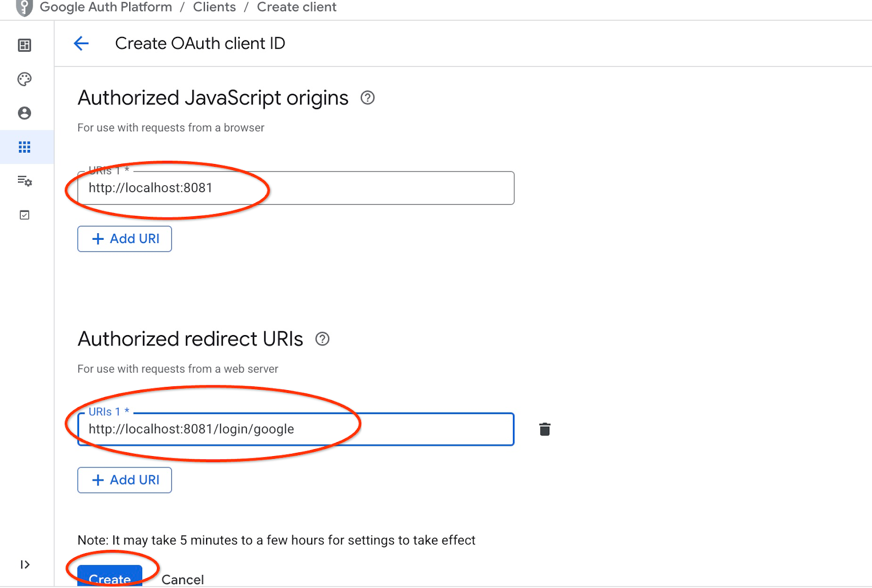Open the Overview dashboard sidebar icon
The height and width of the screenshot is (588, 872).
[x=25, y=45]
